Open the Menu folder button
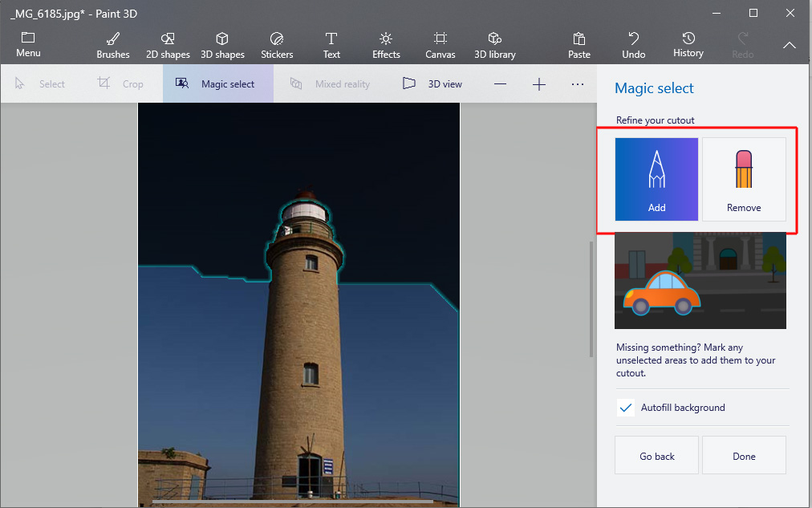 [x=28, y=45]
